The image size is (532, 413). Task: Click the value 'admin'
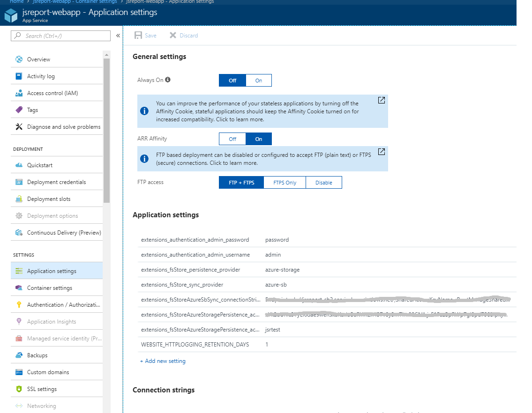[x=273, y=255]
